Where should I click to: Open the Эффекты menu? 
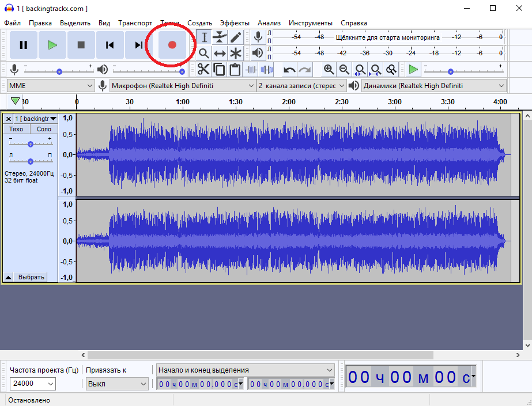235,23
